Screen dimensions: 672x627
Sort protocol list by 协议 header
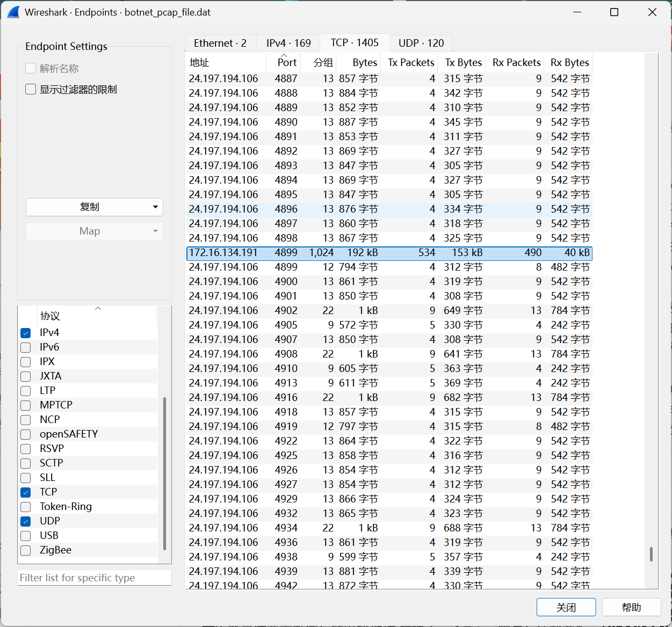click(97, 316)
